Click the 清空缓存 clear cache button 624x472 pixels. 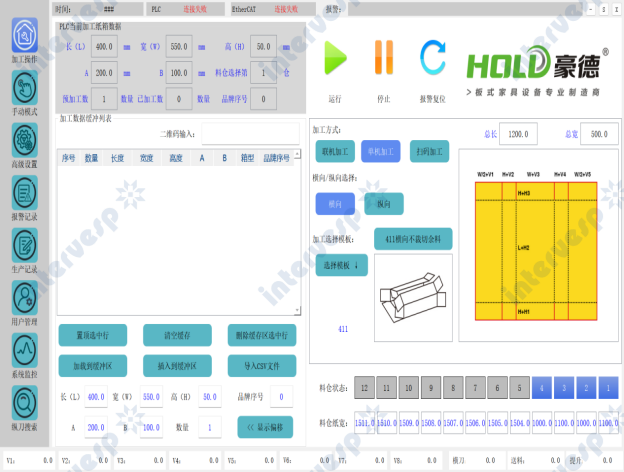tap(177, 335)
